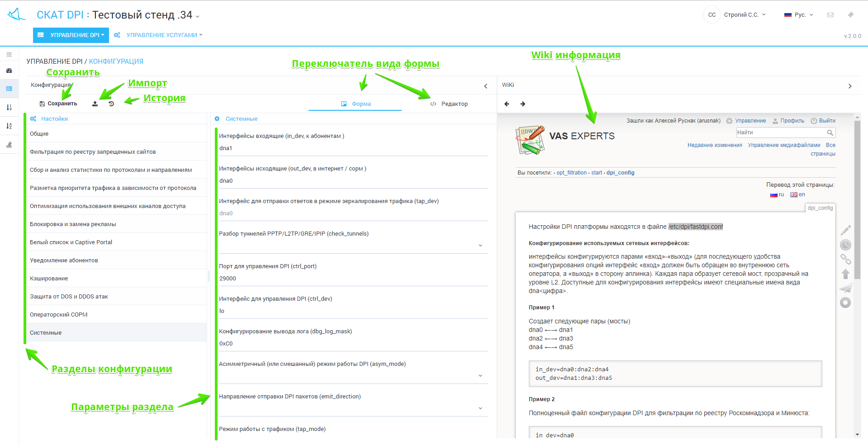Open the Рус. language selector
Image resolution: width=868 pixels, height=445 pixels.
[799, 15]
